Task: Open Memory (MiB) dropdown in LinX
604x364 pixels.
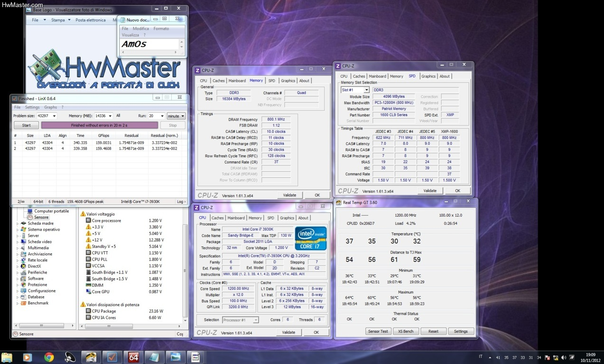Action: click(x=110, y=116)
